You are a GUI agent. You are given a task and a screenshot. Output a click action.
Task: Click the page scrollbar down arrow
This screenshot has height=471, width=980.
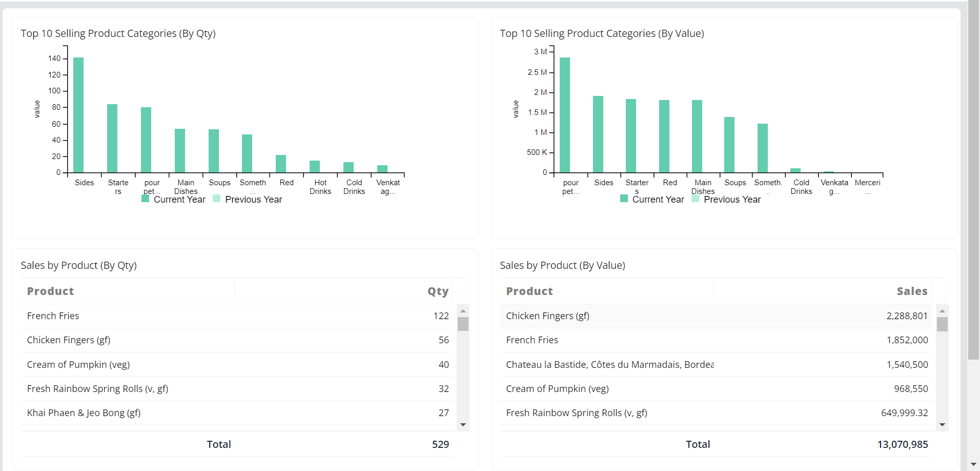coord(973,464)
